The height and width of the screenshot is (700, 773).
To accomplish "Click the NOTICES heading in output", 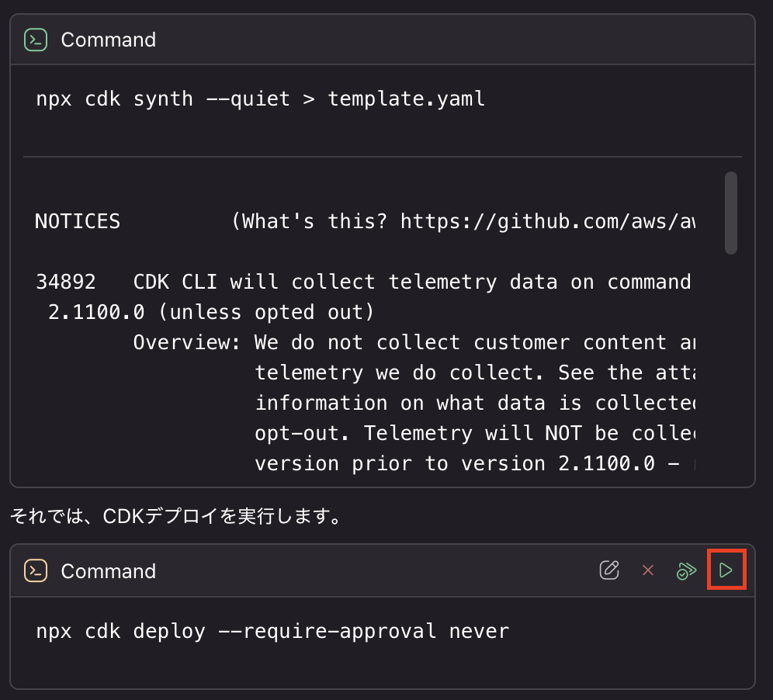I will tap(78, 222).
